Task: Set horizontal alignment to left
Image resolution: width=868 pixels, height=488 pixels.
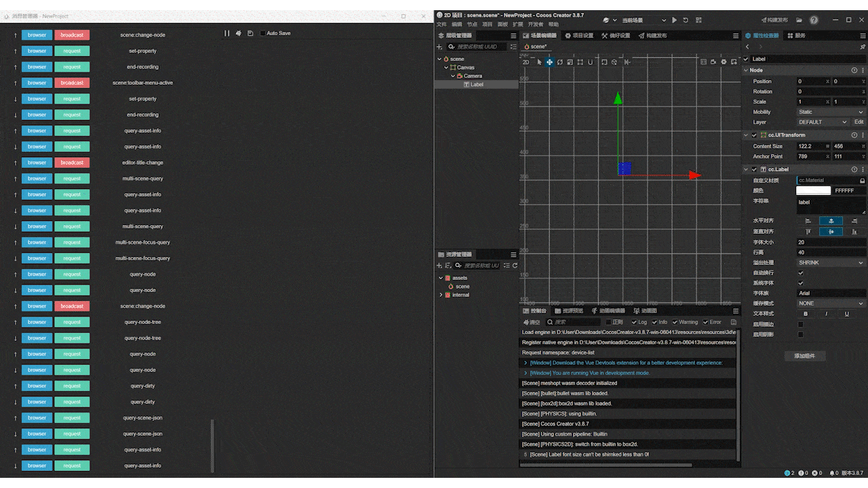Action: [x=808, y=221]
